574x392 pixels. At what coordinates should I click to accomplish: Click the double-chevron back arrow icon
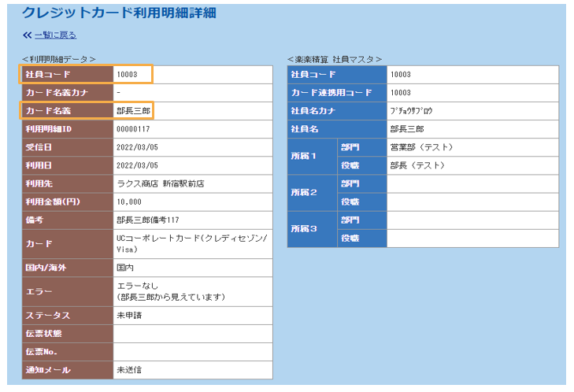coord(27,35)
